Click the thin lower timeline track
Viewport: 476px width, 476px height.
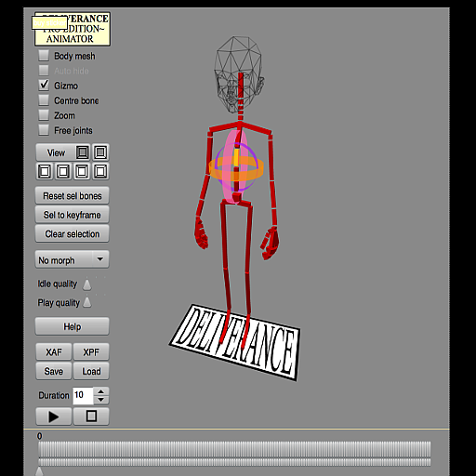(234, 462)
